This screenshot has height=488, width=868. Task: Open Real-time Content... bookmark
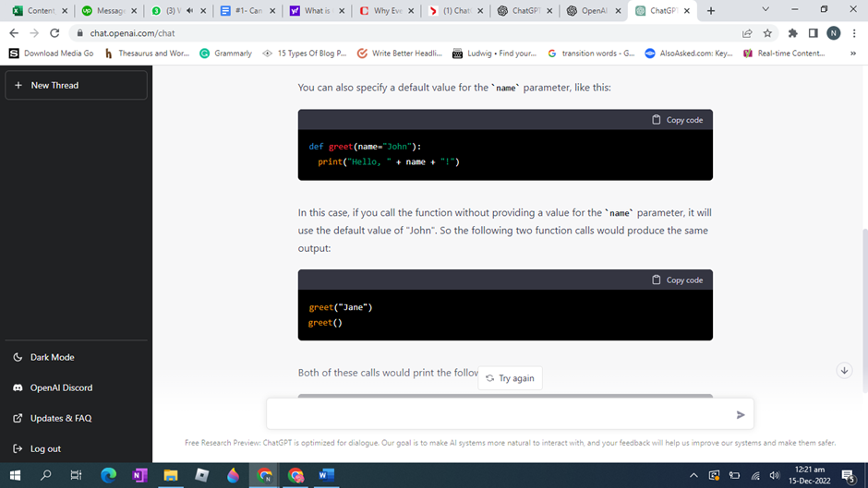click(784, 54)
